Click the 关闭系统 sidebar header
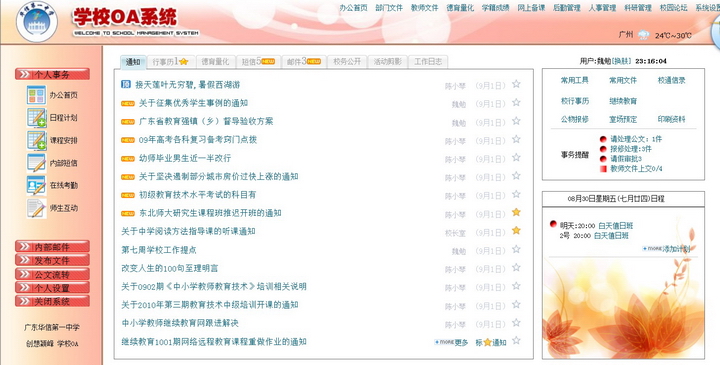This screenshot has height=365, width=720. 52,302
